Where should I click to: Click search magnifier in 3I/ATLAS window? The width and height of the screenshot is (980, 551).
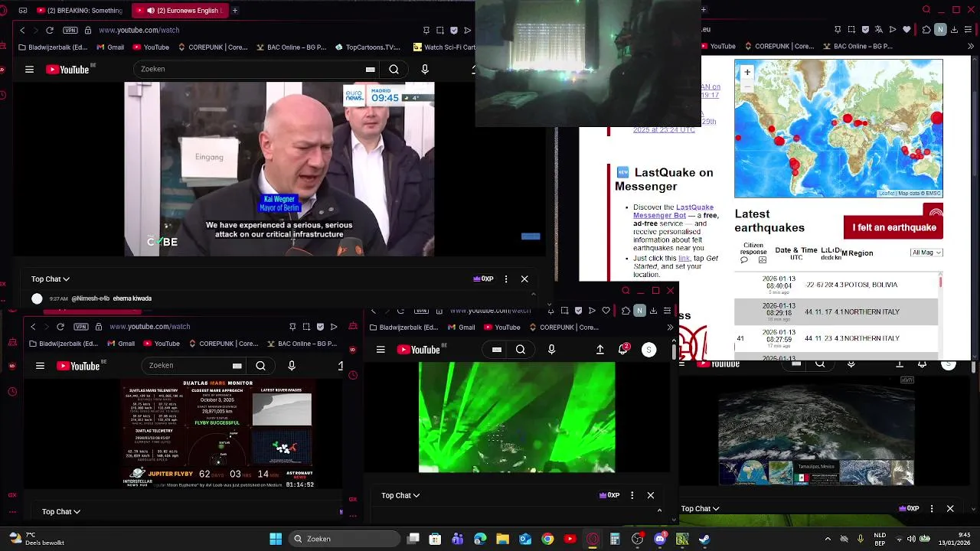click(x=260, y=366)
